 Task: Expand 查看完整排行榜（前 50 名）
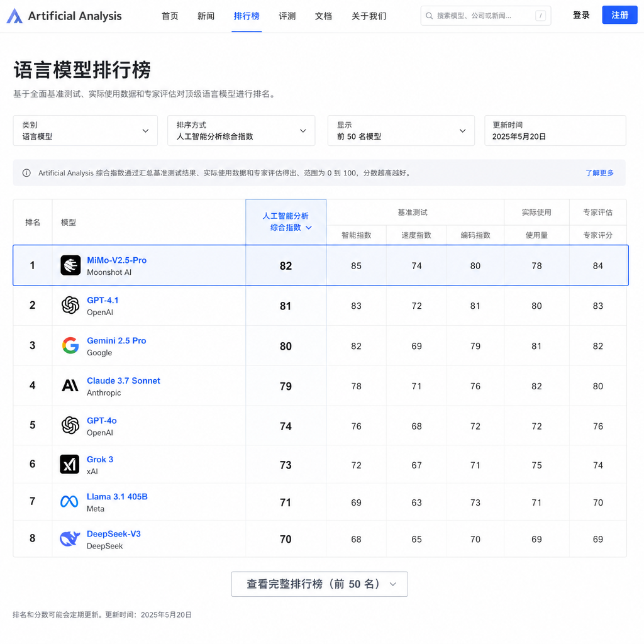[319, 584]
